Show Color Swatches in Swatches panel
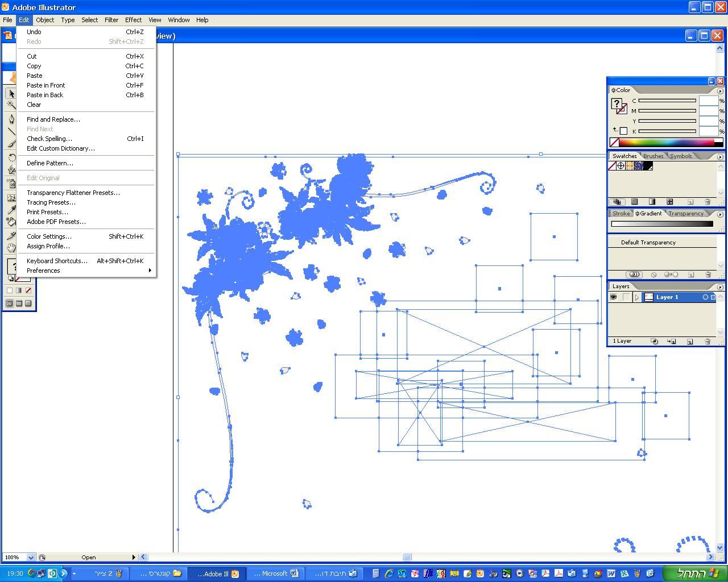 click(x=634, y=202)
